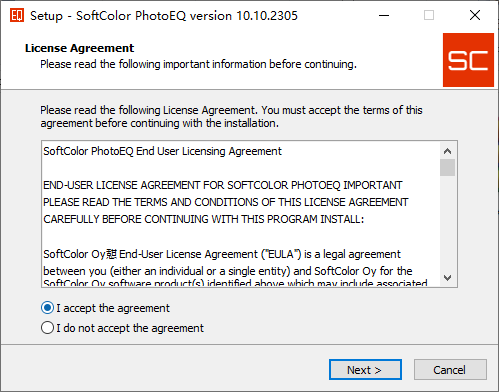Minimize the Setup window
The image size is (499, 392).
pyautogui.click(x=384, y=15)
